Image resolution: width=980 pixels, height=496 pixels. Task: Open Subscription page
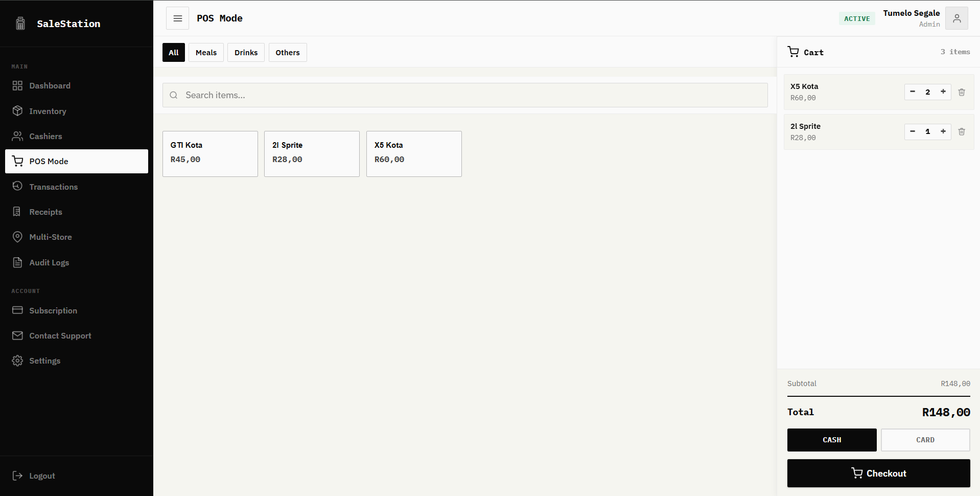coord(77,310)
